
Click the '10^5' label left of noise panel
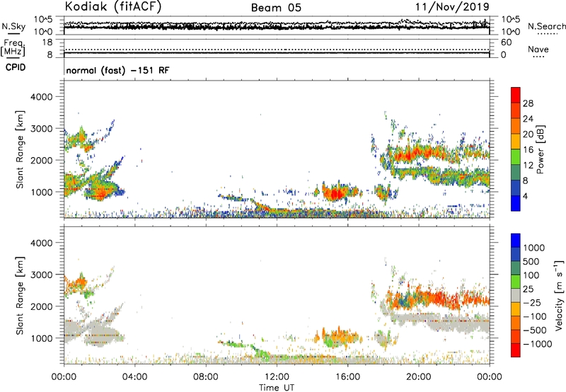tap(43, 20)
